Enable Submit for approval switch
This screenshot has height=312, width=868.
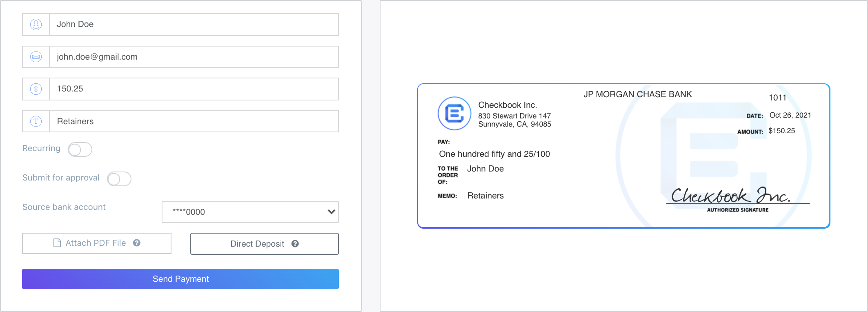click(x=119, y=179)
